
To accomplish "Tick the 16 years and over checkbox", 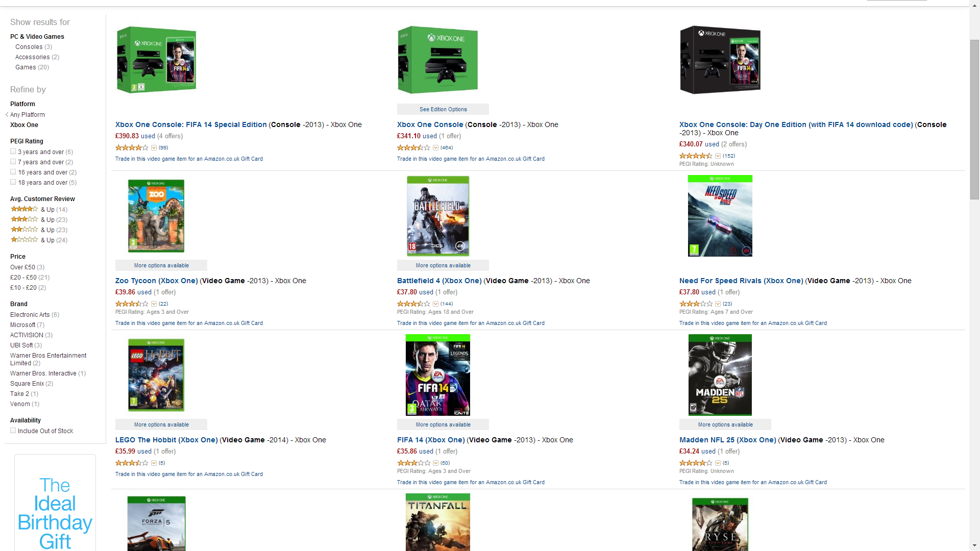I will pyautogui.click(x=13, y=172).
